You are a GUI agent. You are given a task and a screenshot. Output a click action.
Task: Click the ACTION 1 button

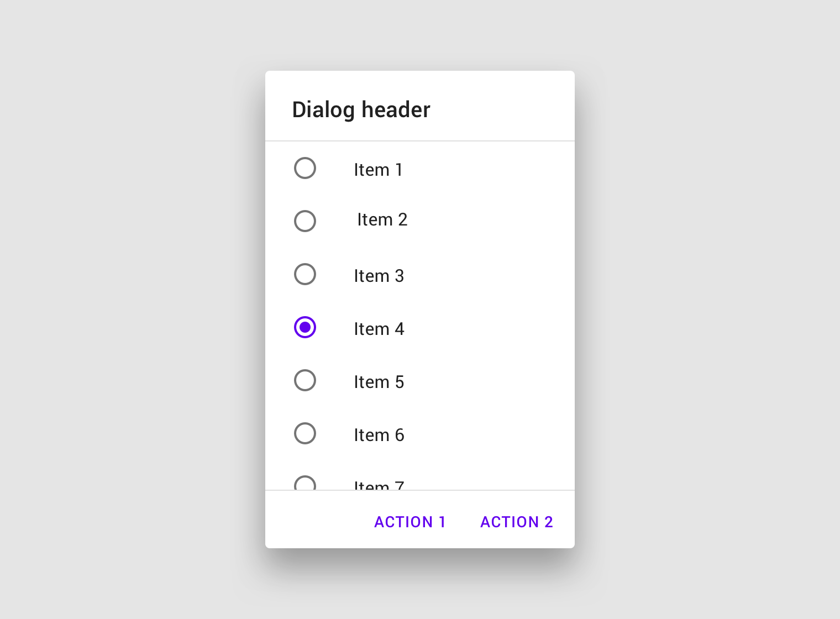(x=410, y=522)
